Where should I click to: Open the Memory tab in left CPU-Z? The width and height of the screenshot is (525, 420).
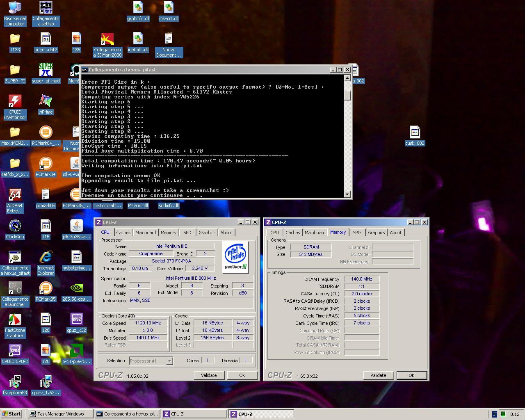coord(169,233)
